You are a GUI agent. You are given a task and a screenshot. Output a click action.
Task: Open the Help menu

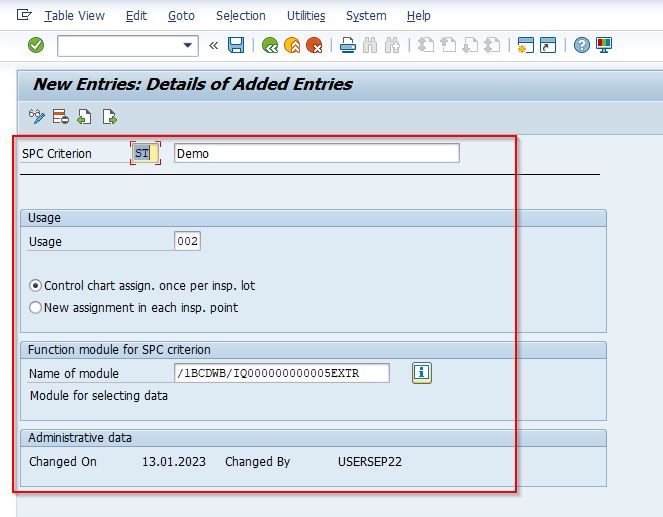pos(419,16)
